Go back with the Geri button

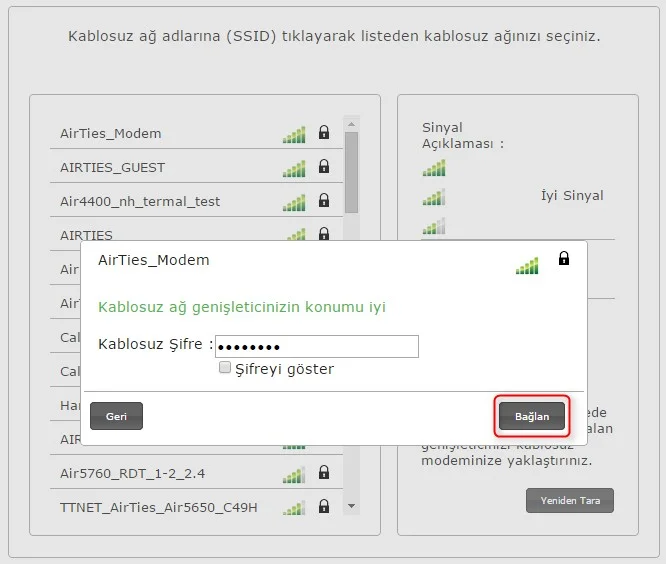click(x=116, y=416)
